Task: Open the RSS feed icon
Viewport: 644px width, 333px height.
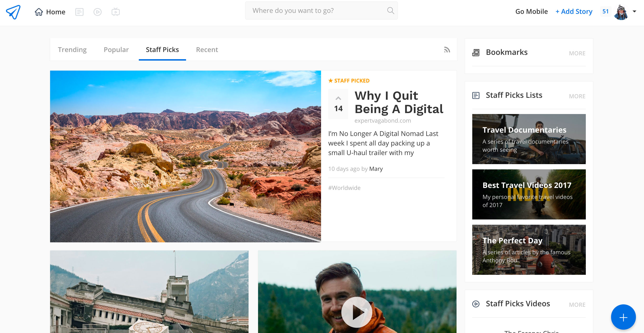Action: pyautogui.click(x=447, y=50)
